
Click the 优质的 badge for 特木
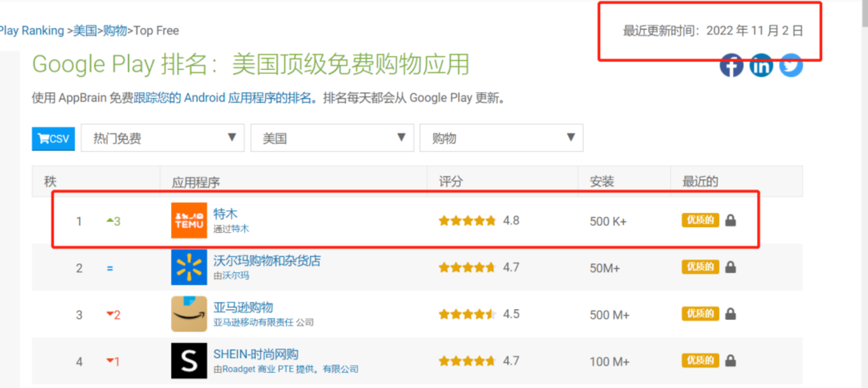(700, 220)
